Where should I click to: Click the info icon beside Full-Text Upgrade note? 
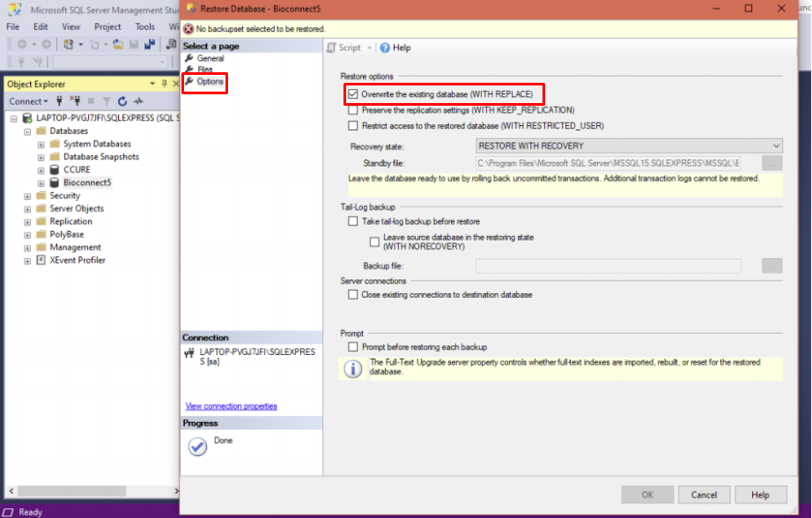353,369
